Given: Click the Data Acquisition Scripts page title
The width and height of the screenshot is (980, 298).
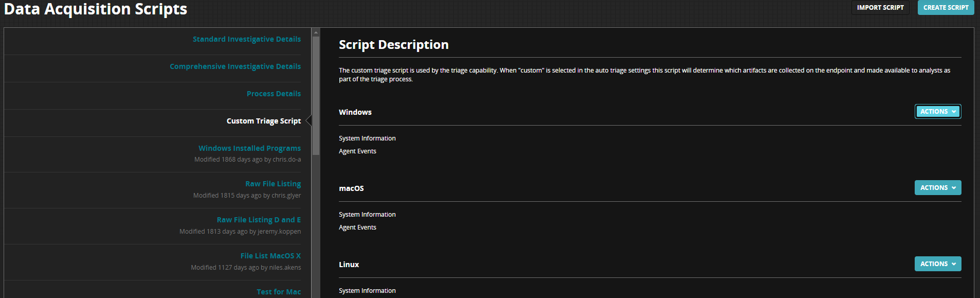Looking at the screenshot, I should coord(96,9).
